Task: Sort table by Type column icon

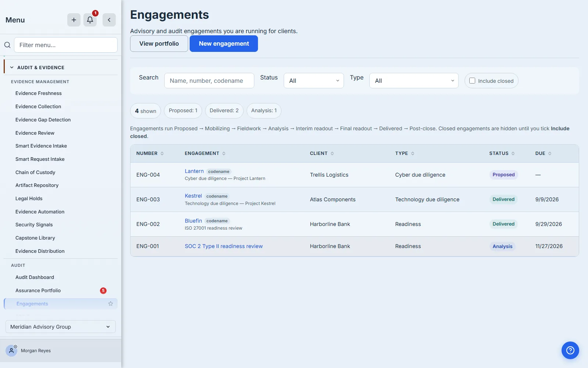Action: [413, 153]
